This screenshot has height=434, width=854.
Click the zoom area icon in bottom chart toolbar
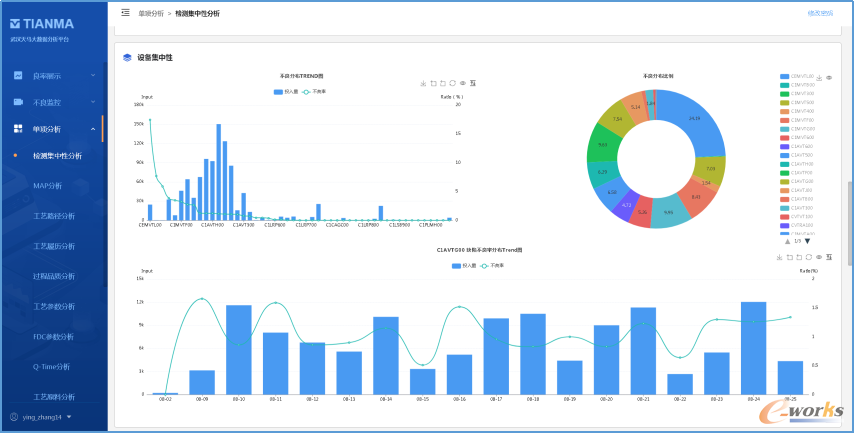coord(790,257)
